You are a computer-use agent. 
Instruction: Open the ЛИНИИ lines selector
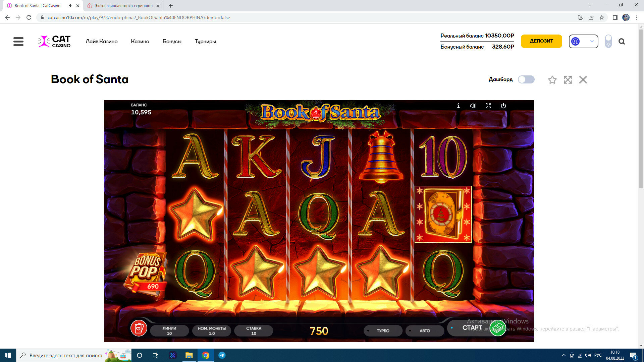pyautogui.click(x=169, y=330)
